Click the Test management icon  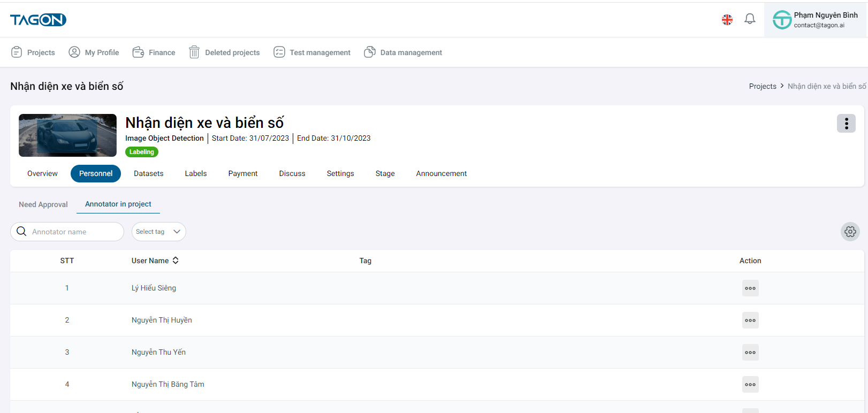(279, 52)
